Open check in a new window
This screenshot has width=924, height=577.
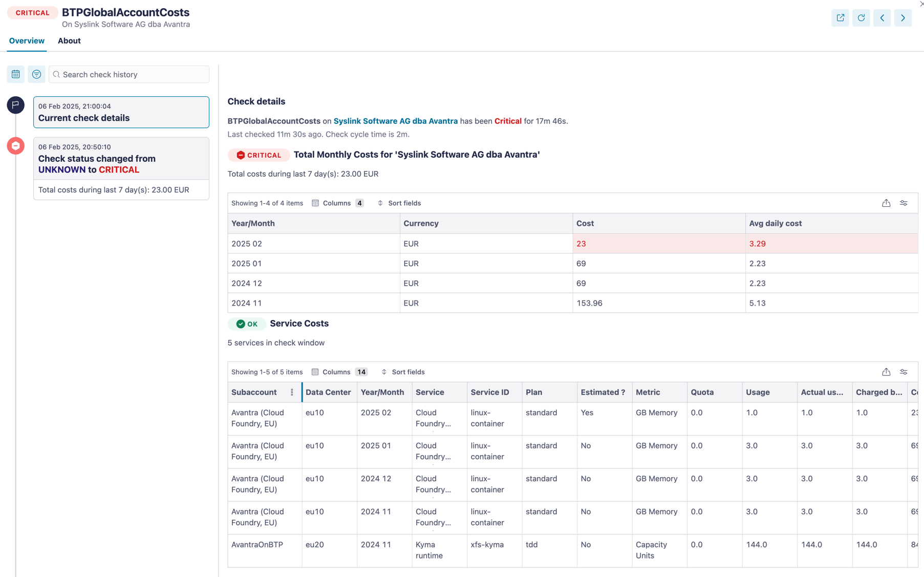point(840,17)
